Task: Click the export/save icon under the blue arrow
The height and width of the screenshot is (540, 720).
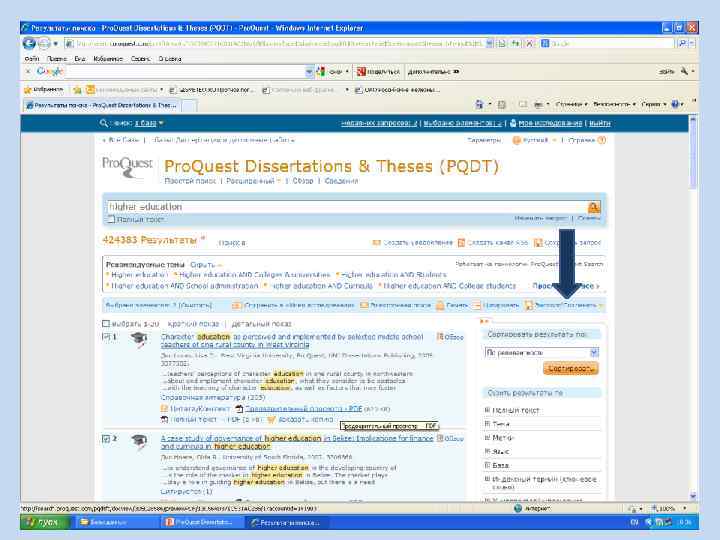Action: point(529,305)
